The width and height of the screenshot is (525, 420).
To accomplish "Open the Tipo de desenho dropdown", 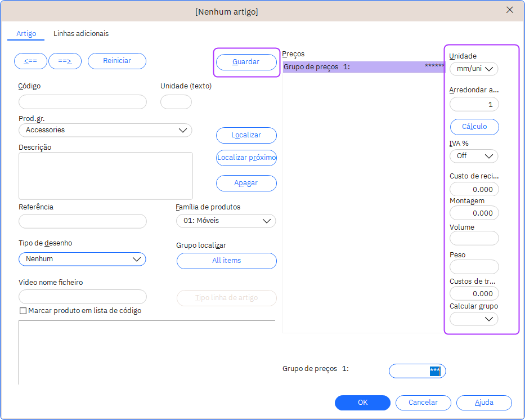I will (x=82, y=259).
